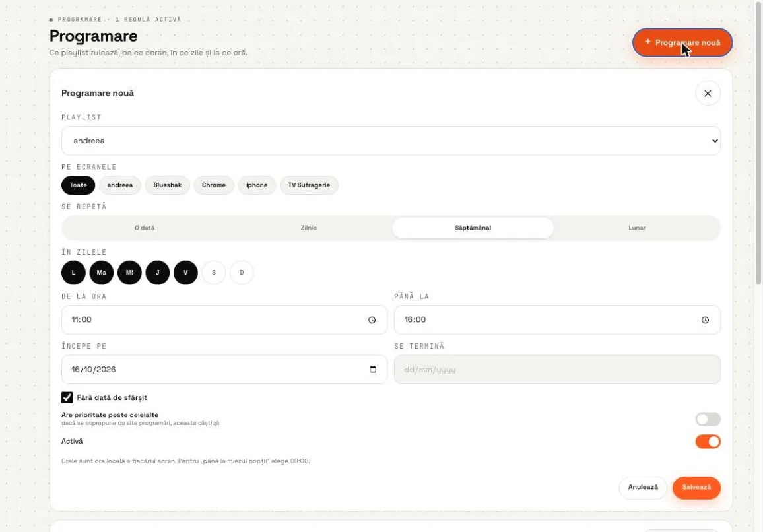Viewport: 763px width, 532px height.
Task: Open the clock picker for De la ora
Action: 372,319
